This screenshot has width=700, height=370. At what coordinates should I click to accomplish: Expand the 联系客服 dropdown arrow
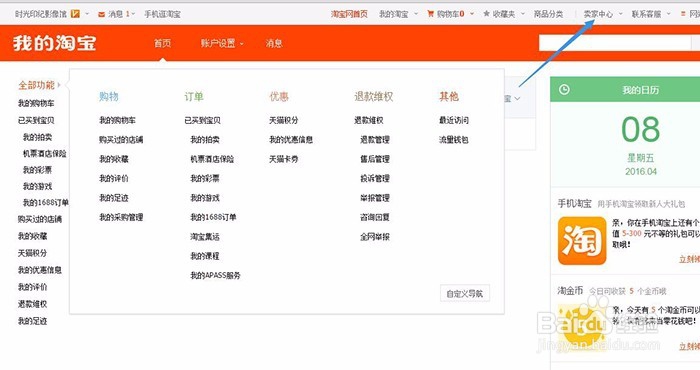pos(669,14)
